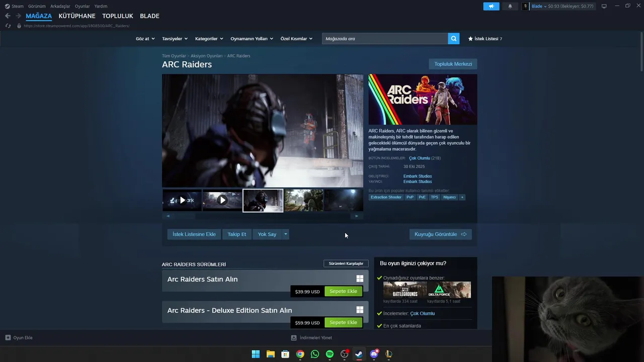Click the store search magnifier button
Image resolution: width=644 pixels, height=362 pixels.
coord(454,39)
